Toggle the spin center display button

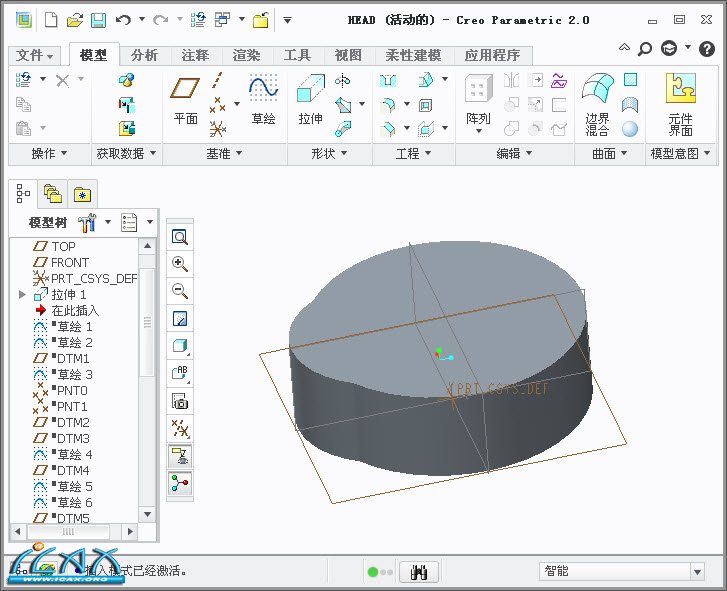point(180,484)
